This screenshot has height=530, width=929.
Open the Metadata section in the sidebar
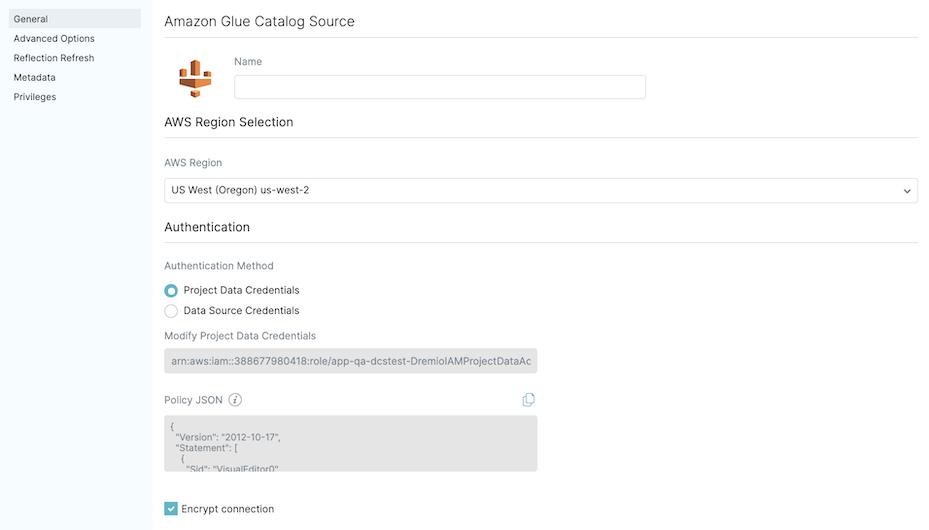point(35,77)
